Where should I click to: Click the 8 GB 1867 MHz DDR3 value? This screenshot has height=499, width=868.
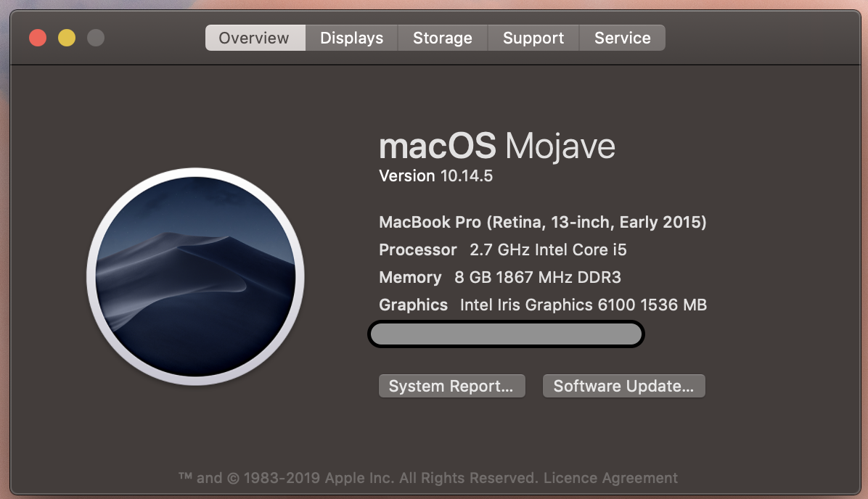point(538,277)
